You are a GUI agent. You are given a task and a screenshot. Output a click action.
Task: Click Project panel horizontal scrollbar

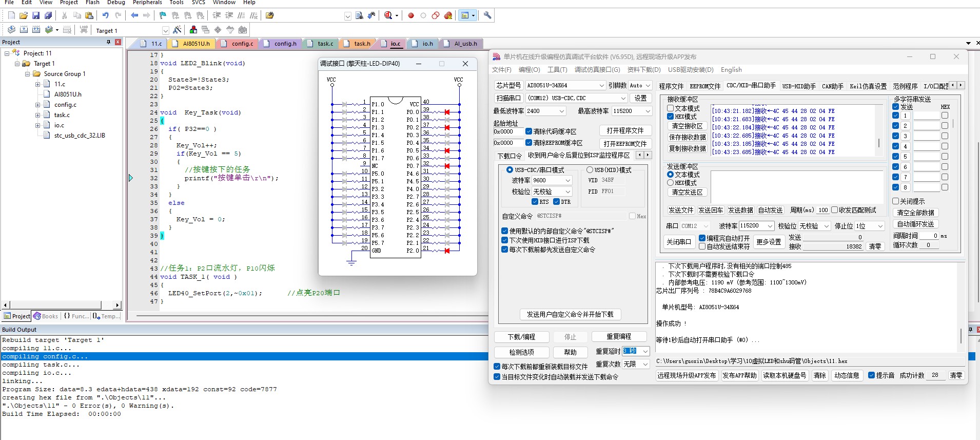62,305
